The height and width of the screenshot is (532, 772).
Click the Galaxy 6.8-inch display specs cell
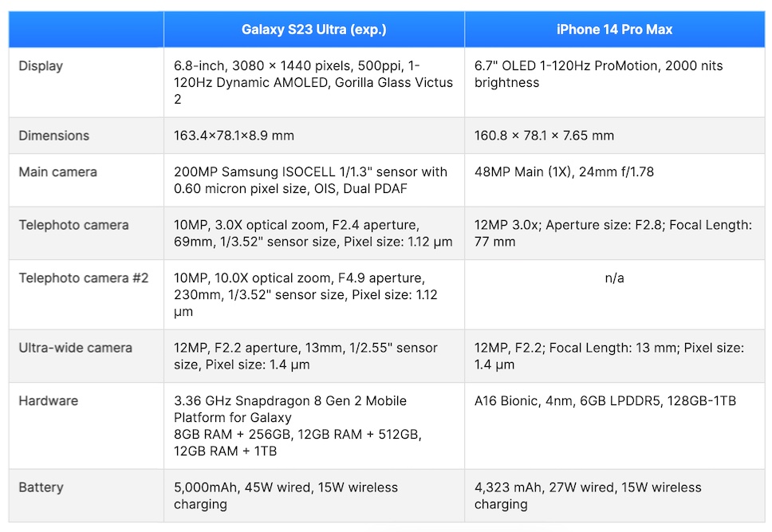tap(313, 82)
